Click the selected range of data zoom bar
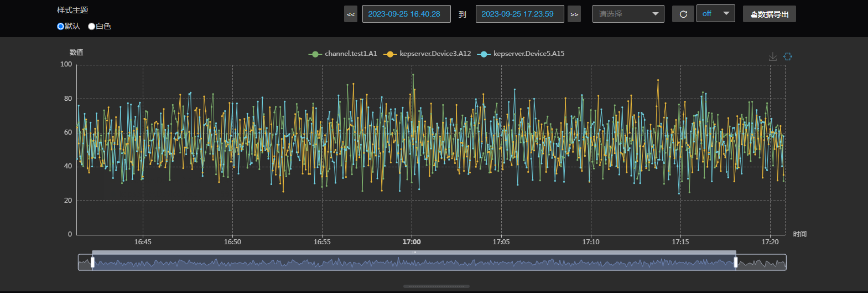The height and width of the screenshot is (293, 868). (x=414, y=263)
